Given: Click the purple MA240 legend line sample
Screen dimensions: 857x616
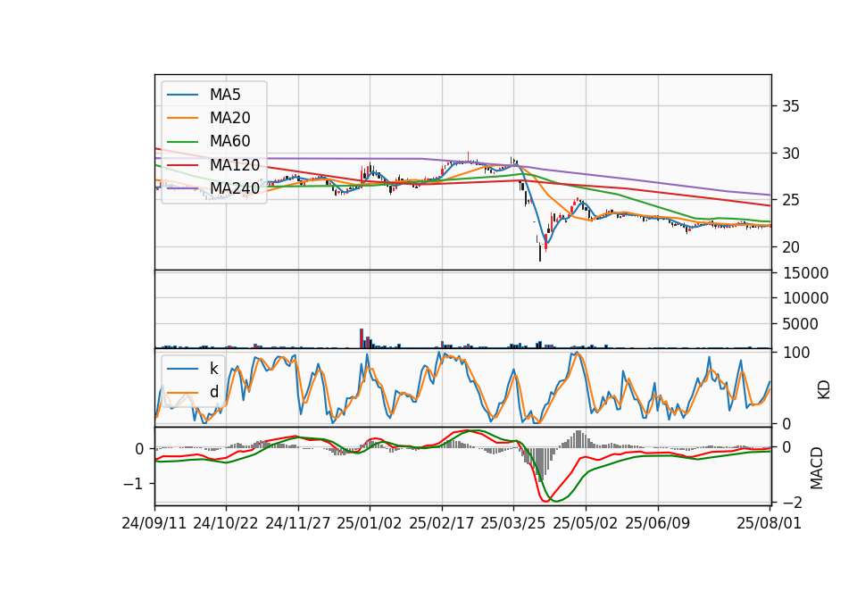Looking at the screenshot, I should pyautogui.click(x=183, y=188).
